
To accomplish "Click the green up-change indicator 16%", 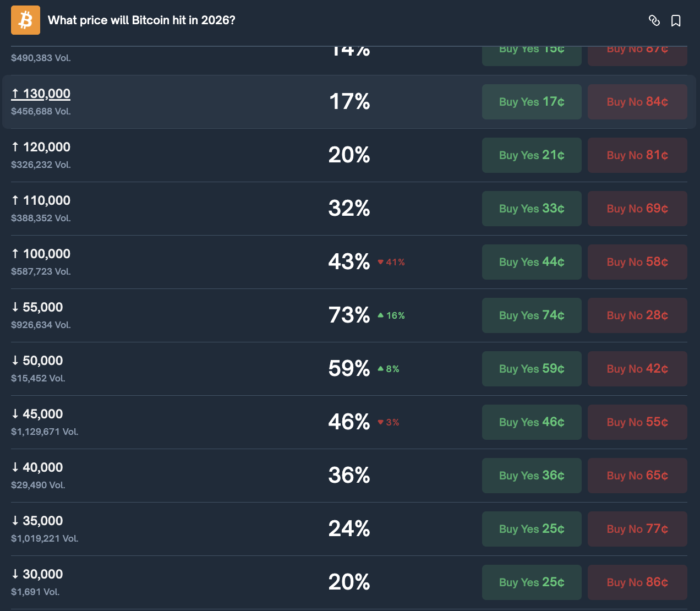I will 391,315.
